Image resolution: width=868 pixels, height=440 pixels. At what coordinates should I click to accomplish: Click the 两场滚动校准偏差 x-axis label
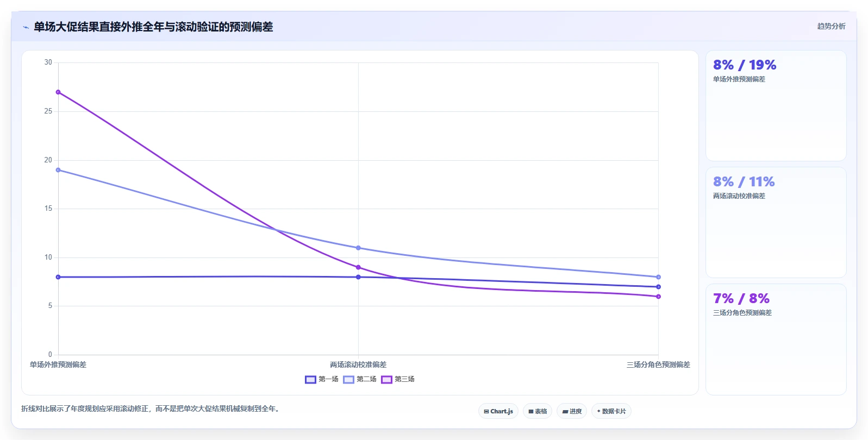tap(358, 365)
